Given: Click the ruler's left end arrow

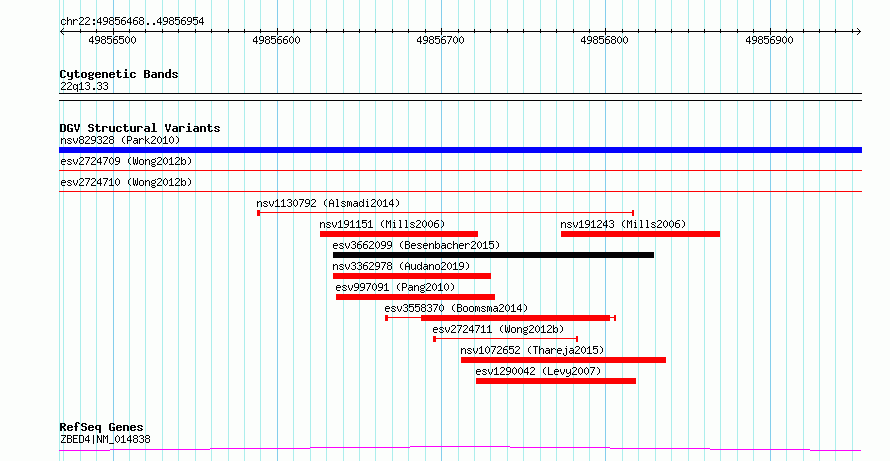Looking at the screenshot, I should [x=62, y=31].
